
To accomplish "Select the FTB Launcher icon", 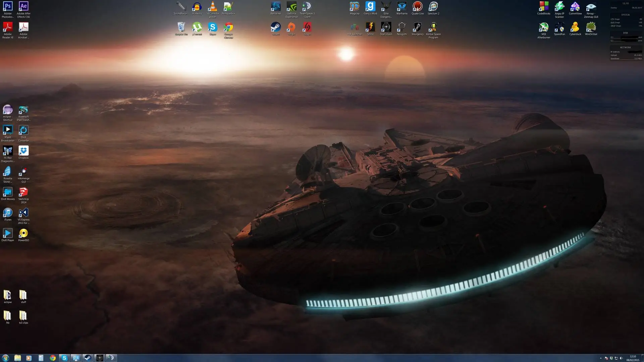I will pos(355,29).
